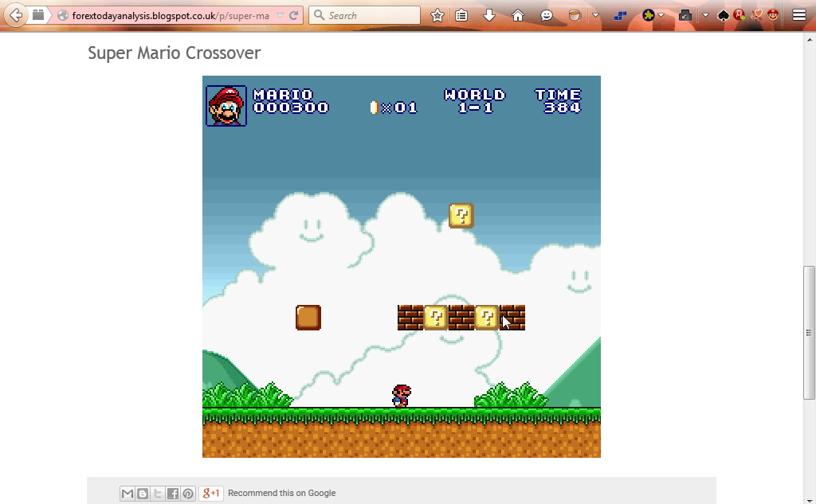This screenshot has height=504, width=816.
Task: Click the empty used block on left
Action: coord(308,317)
